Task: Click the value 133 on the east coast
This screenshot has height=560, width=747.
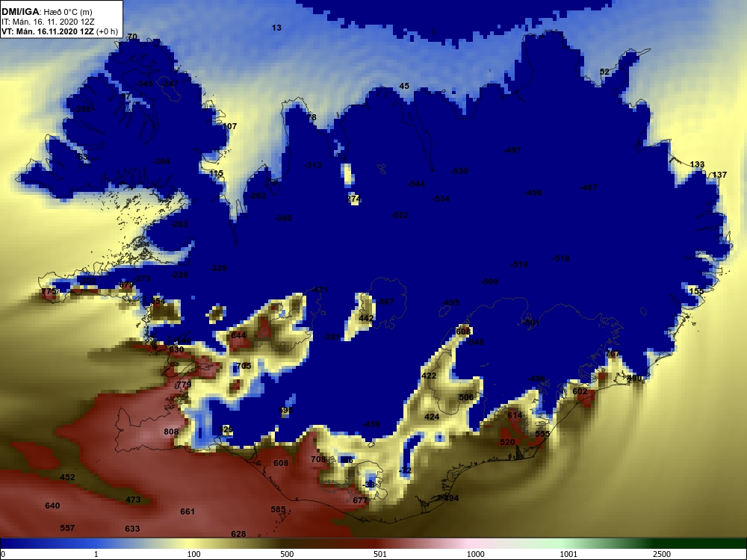Action: (697, 164)
